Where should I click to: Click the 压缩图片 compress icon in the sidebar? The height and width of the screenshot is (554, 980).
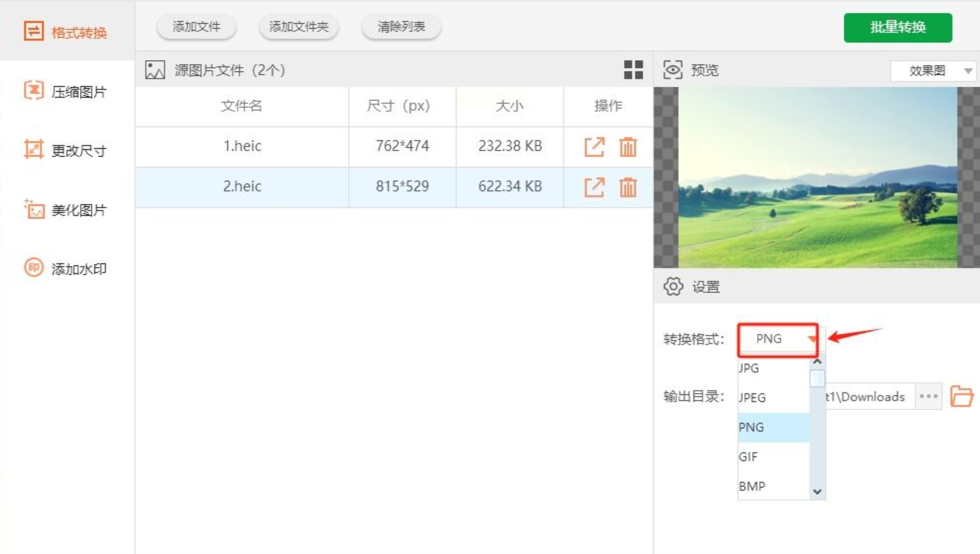pyautogui.click(x=34, y=91)
